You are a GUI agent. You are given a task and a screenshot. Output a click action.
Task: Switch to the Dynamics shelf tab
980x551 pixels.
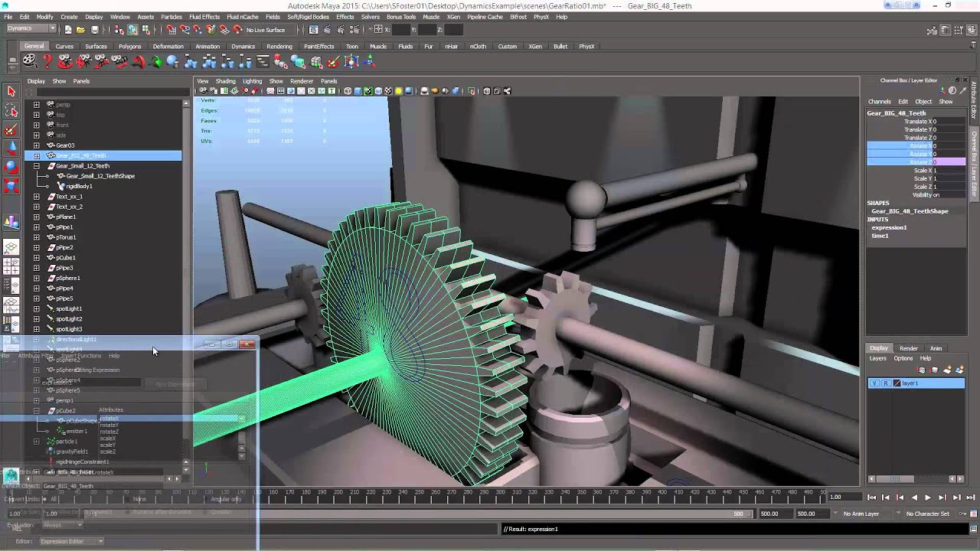[x=243, y=46]
